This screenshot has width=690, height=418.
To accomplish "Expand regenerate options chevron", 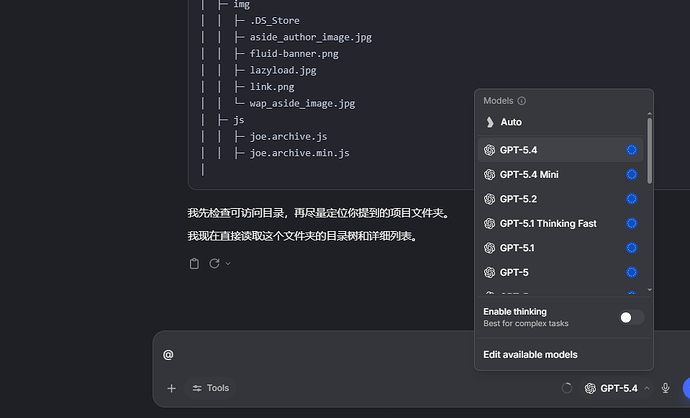I will pyautogui.click(x=228, y=264).
